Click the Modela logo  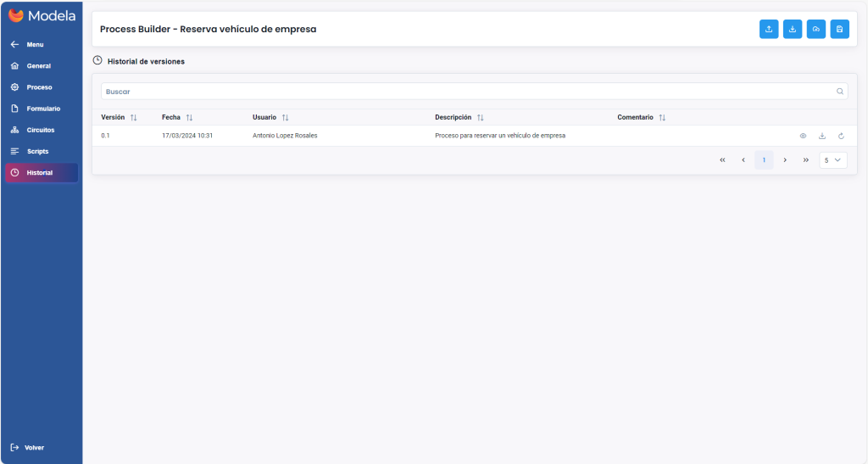(x=42, y=15)
